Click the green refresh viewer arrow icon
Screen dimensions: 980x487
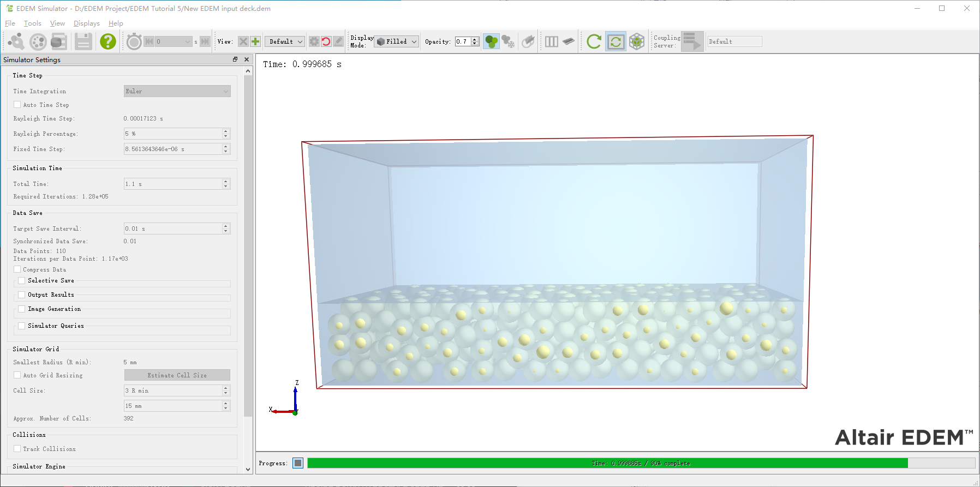click(x=594, y=41)
